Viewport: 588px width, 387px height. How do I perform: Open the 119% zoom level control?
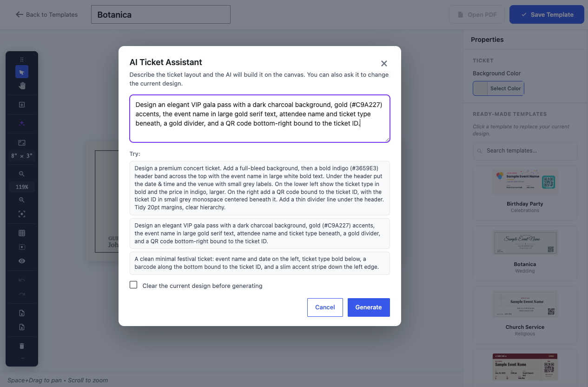pos(21,187)
